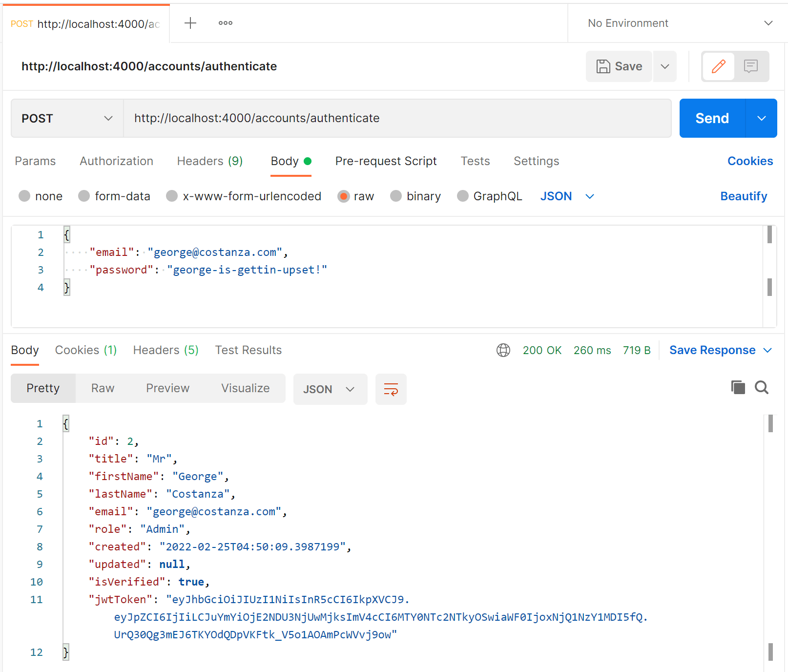788x672 pixels.
Task: Open the Test Results tab
Action: tap(249, 350)
